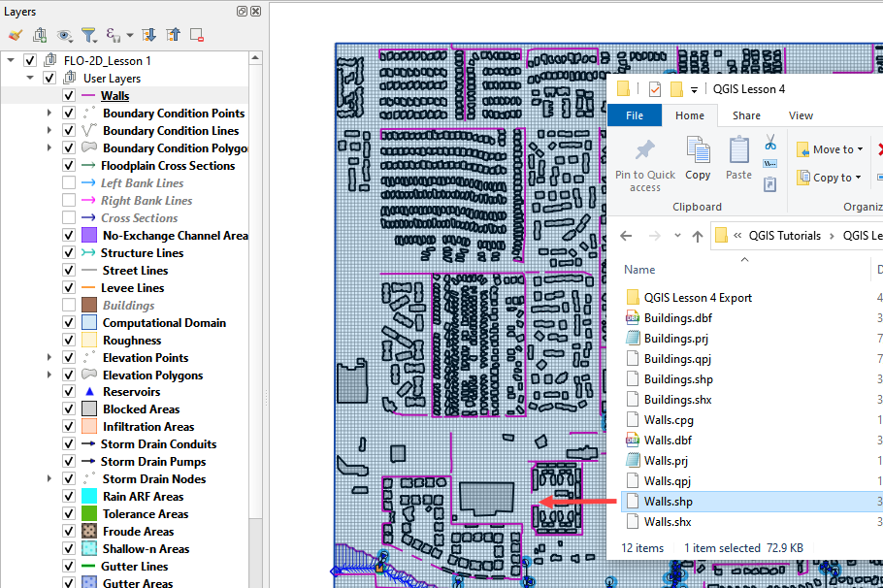Toggle the Left Bank Lines layer visibility
This screenshot has width=883, height=588.
click(69, 183)
